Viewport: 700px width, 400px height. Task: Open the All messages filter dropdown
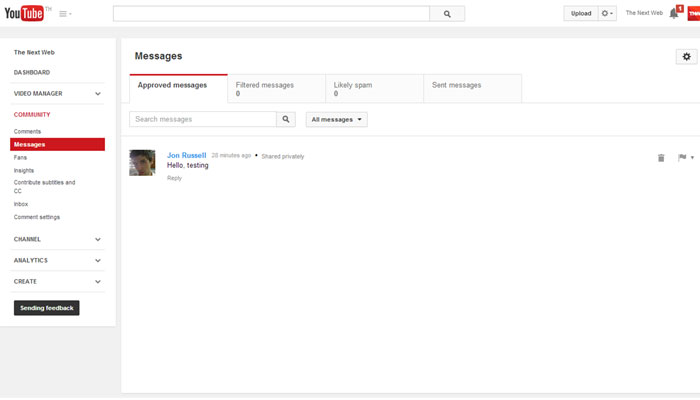pyautogui.click(x=336, y=119)
